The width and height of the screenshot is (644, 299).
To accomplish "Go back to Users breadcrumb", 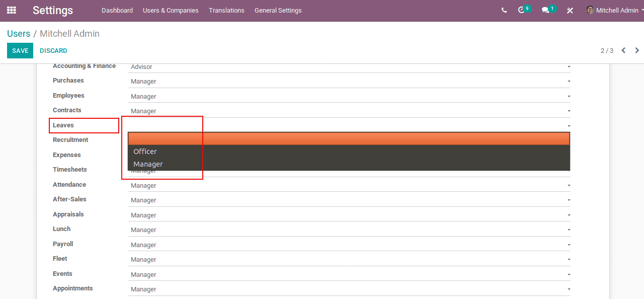I will 19,34.
